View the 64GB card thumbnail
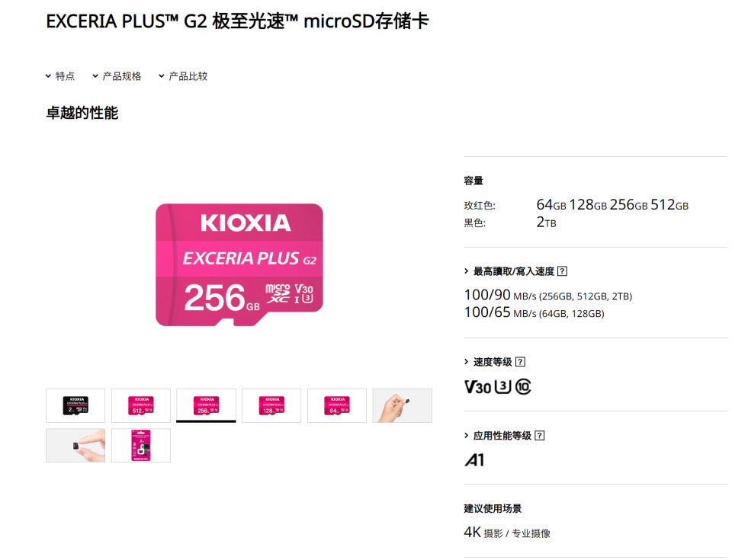This screenshot has width=732, height=560. click(337, 405)
